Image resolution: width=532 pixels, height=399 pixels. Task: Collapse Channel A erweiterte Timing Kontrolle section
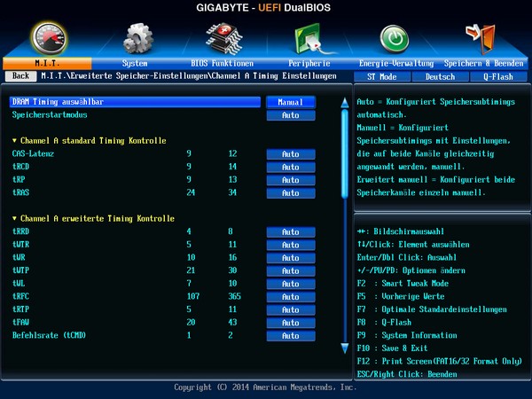pyautogui.click(x=93, y=218)
